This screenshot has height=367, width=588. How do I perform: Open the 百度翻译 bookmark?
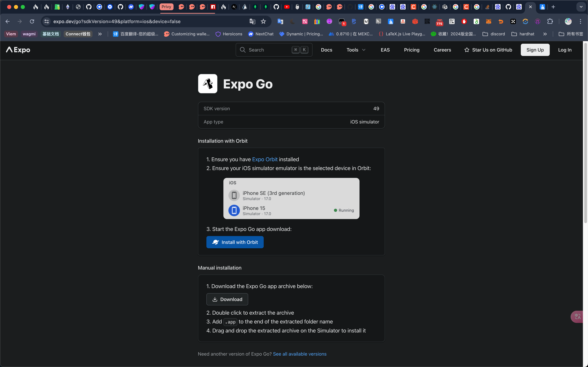coord(136,34)
